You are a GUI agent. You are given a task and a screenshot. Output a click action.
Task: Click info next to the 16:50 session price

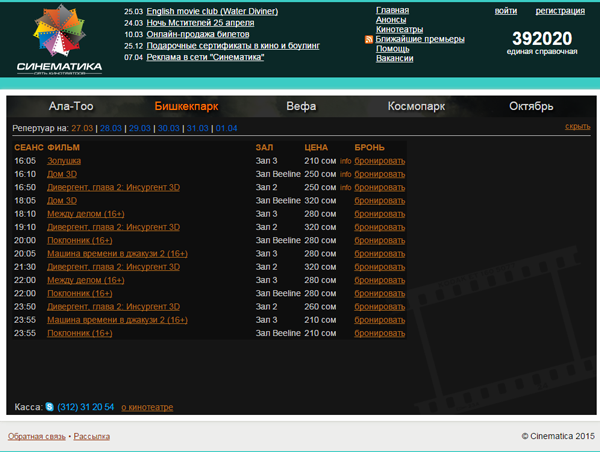pyautogui.click(x=345, y=187)
